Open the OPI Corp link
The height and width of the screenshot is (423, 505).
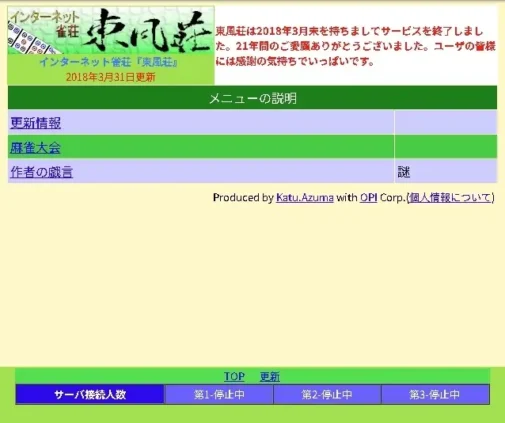coord(368,198)
